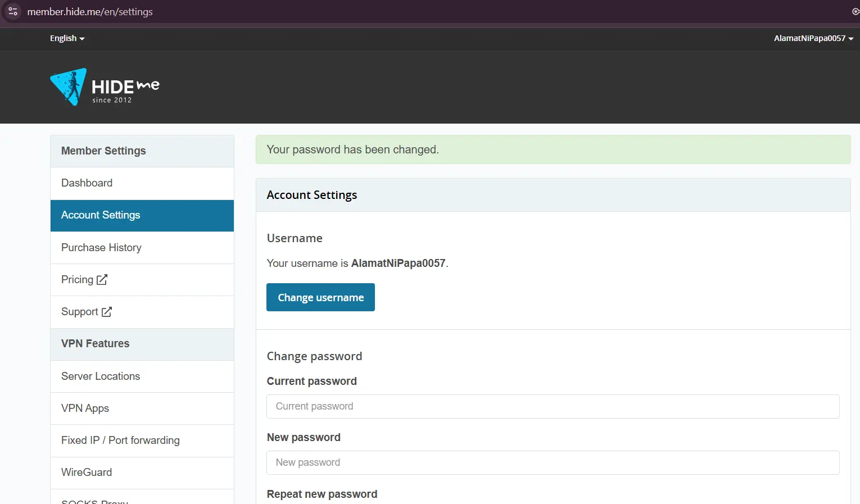This screenshot has height=504, width=860.
Task: Click the address bar URL member.hide.me/en/settings
Action: (90, 12)
